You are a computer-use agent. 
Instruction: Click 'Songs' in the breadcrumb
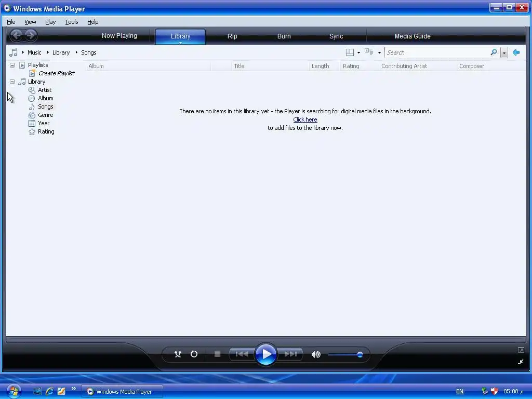coord(88,52)
